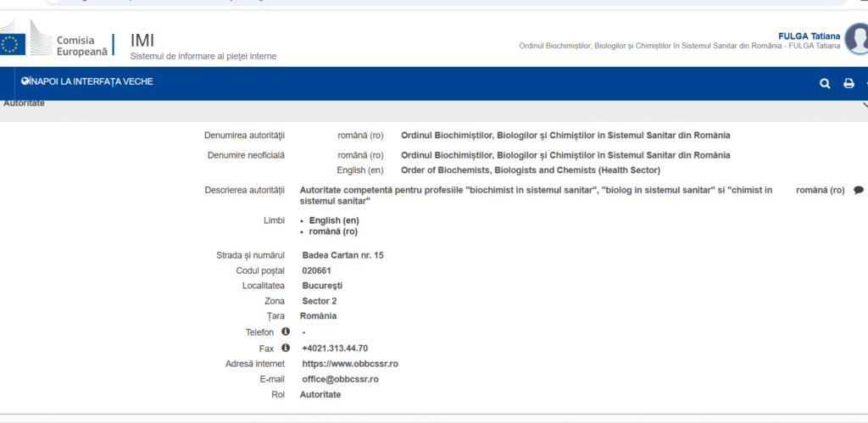Click the Autoritate section header
868x423 pixels.
[25, 103]
